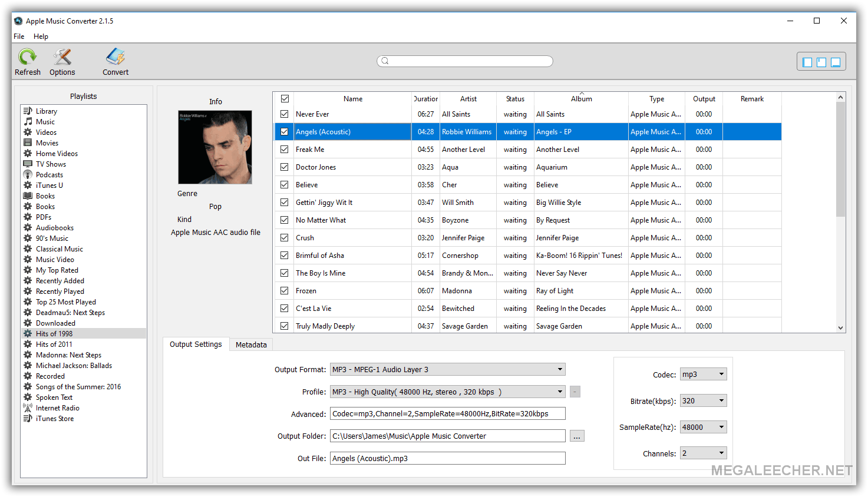Click the remove profile minus button
The image size is (868, 497).
point(575,392)
